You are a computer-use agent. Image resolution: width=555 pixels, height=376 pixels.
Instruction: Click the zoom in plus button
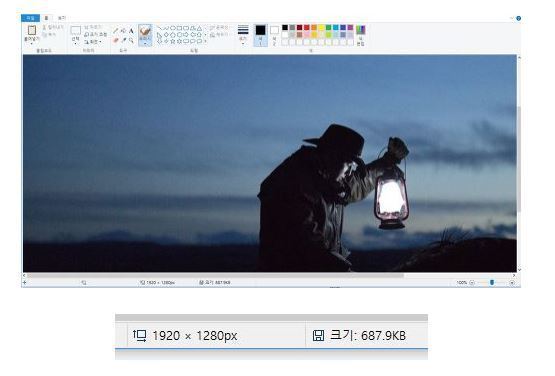[x=512, y=283]
